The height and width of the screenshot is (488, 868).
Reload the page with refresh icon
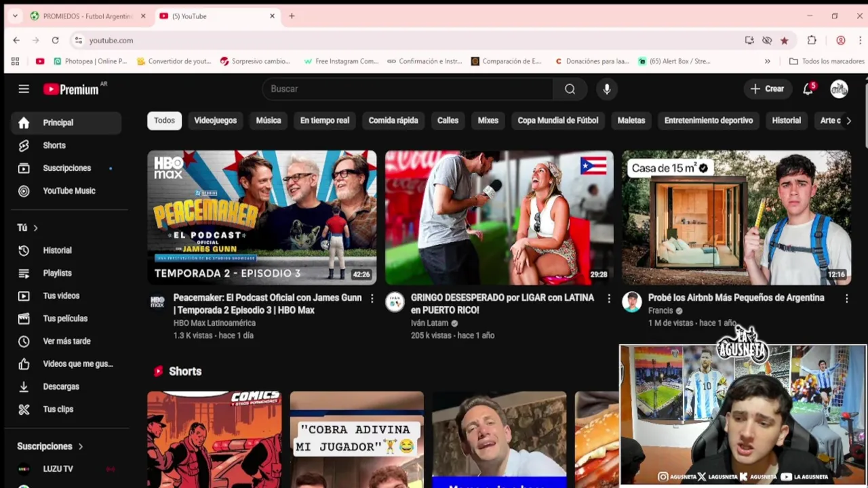tap(55, 40)
